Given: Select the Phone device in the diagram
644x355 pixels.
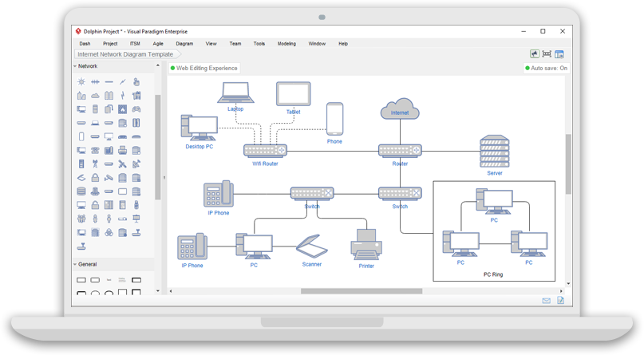Looking at the screenshot, I should pyautogui.click(x=334, y=119).
